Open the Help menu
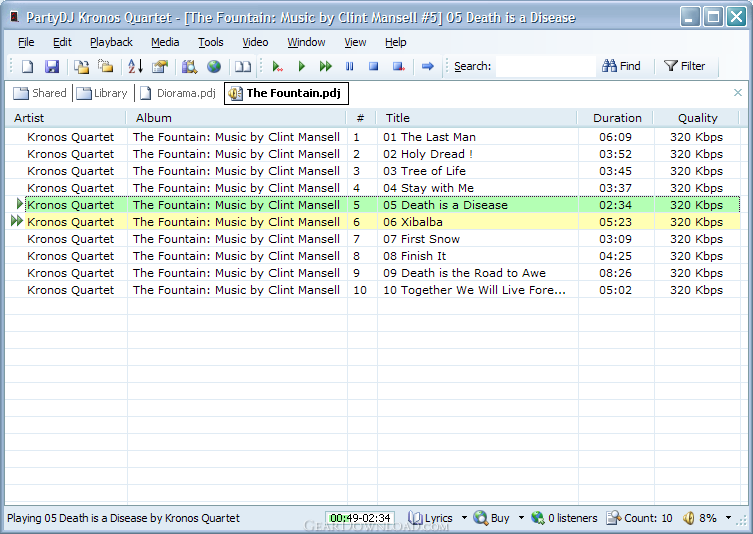This screenshot has height=534, width=753. click(395, 42)
